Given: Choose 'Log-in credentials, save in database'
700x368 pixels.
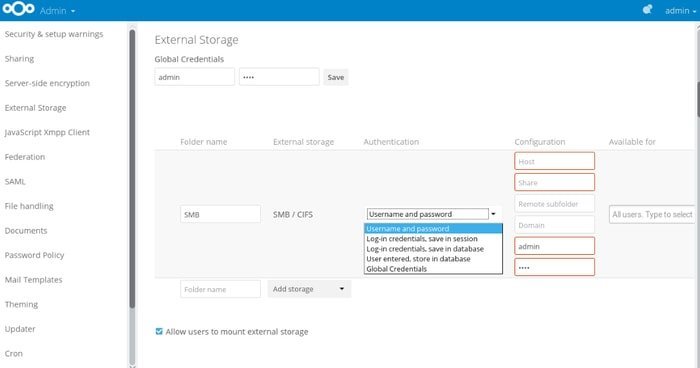Looking at the screenshot, I should click(x=433, y=249).
